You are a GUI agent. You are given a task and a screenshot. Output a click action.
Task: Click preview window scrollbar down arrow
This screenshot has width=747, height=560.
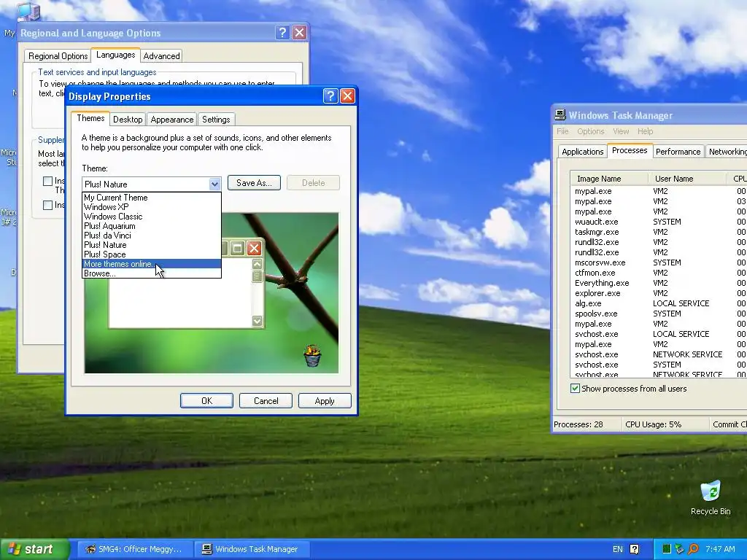(x=257, y=321)
